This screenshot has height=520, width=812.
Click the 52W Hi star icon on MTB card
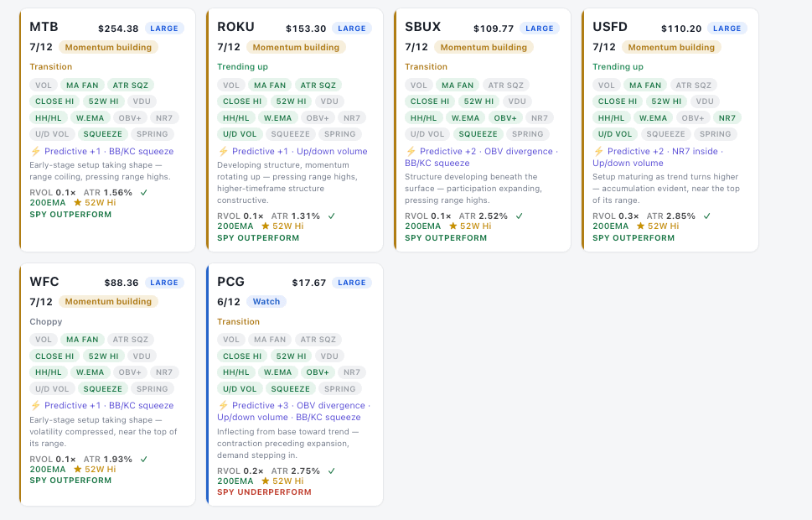point(78,203)
